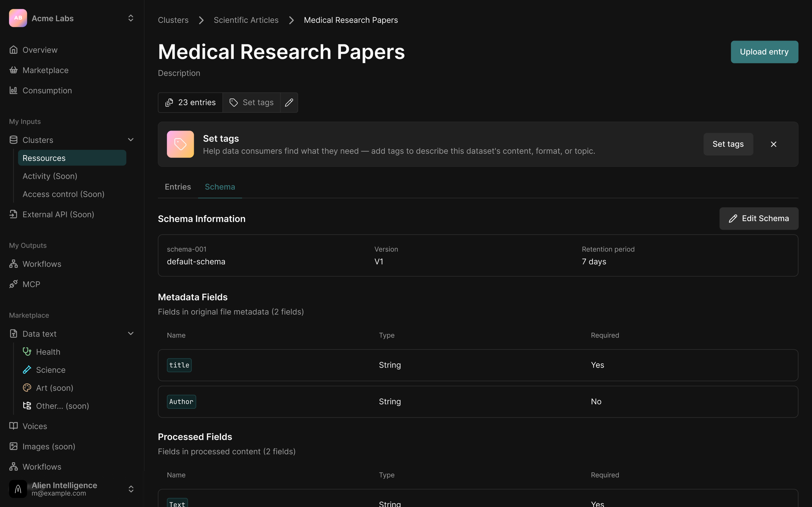Screen dimensions: 812x507
Task: Click the Science test tube icon
Action: [27, 369]
